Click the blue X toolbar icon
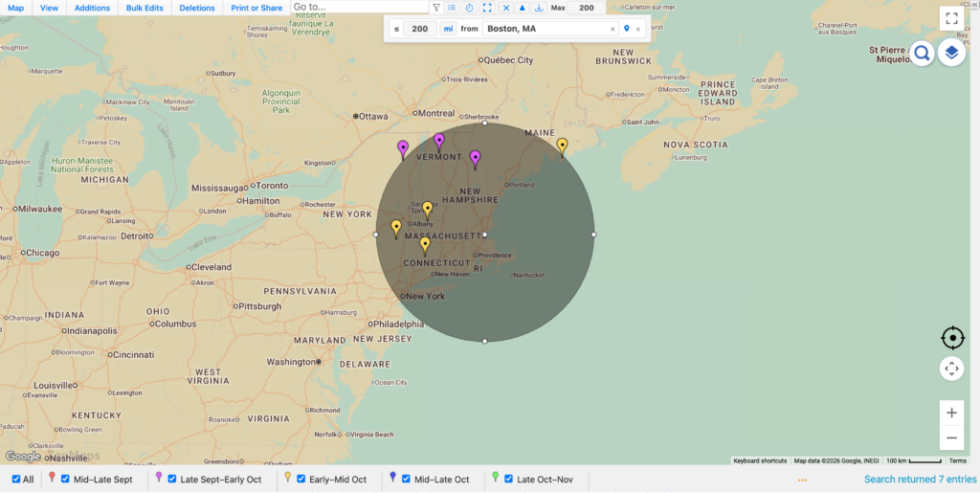 506,8
